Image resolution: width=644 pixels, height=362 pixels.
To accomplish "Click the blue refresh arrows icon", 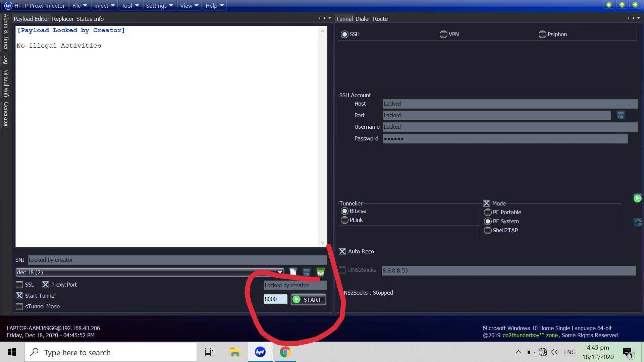I will click(x=637, y=222).
